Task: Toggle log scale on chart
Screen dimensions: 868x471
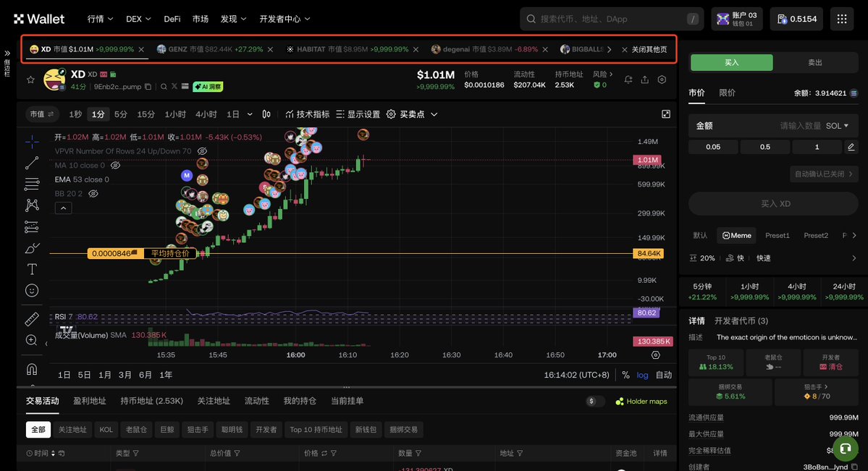Action: [642, 375]
